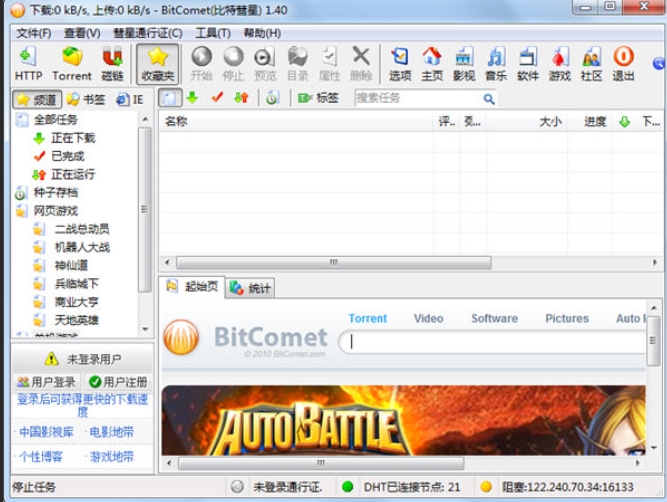The image size is (667, 502).
Task: Open the HTTP download toolbar button
Action: point(28,64)
